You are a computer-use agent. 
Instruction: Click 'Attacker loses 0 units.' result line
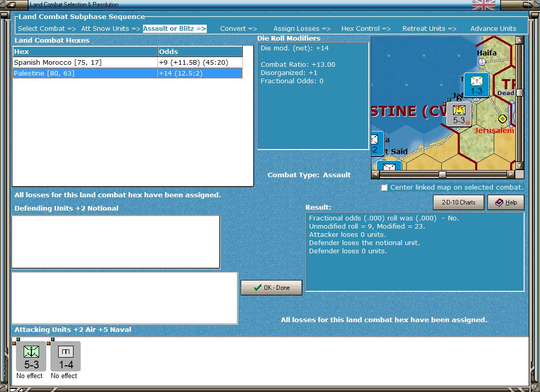(x=348, y=234)
